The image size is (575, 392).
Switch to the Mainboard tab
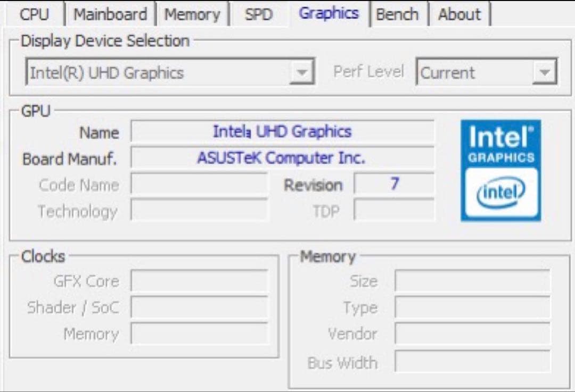coord(111,14)
